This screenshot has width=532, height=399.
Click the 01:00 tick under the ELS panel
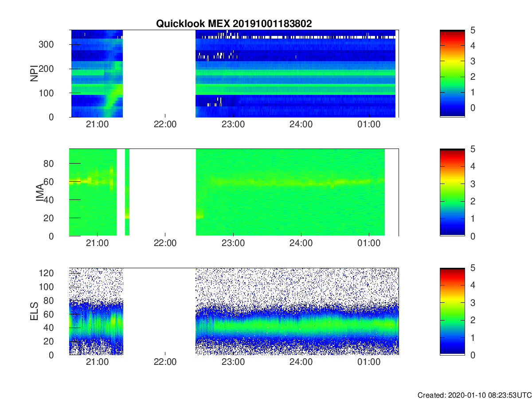click(x=369, y=362)
